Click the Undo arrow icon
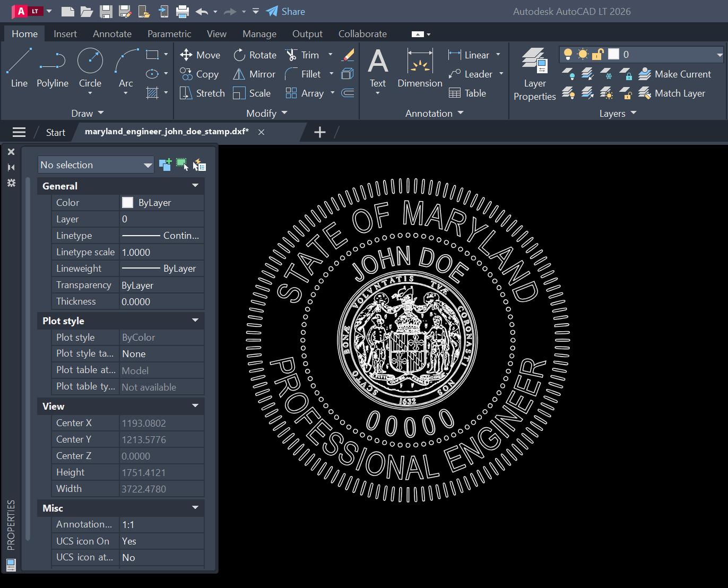 (202, 11)
